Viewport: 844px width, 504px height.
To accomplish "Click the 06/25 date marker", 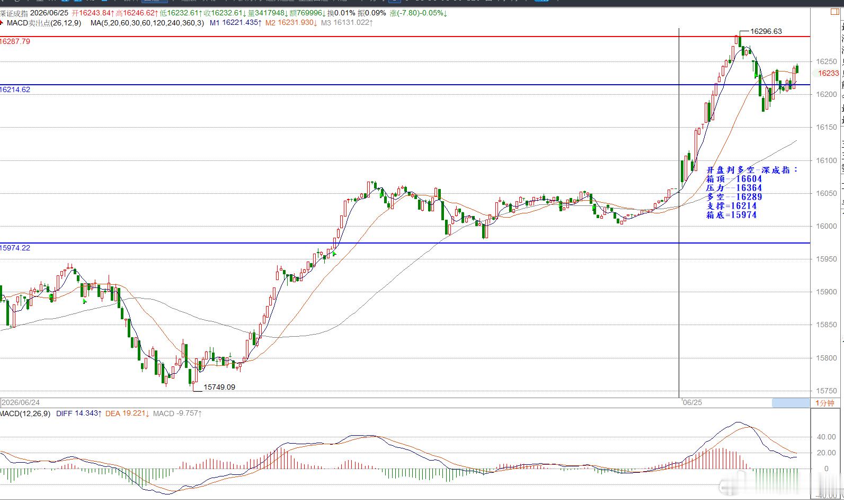I will pos(692,403).
